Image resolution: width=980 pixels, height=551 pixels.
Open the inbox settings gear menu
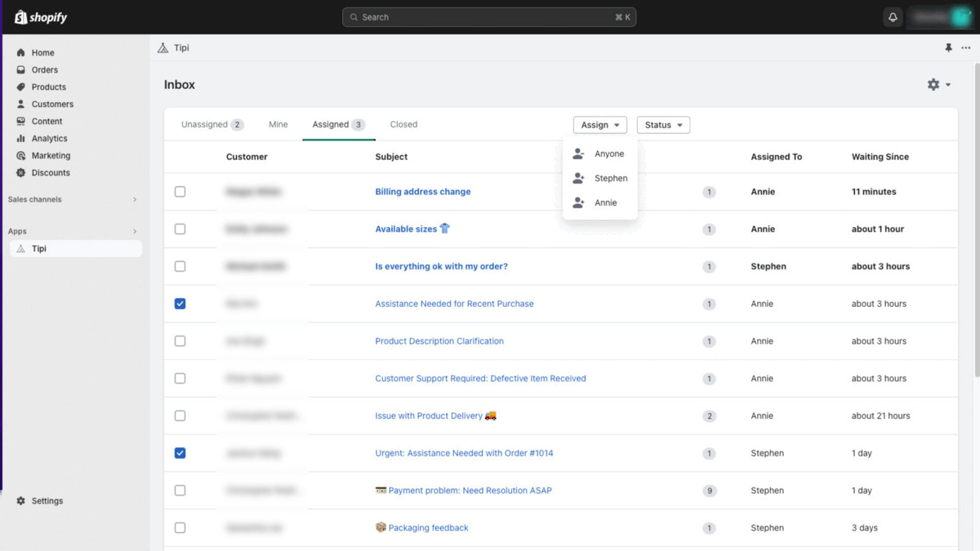click(938, 84)
